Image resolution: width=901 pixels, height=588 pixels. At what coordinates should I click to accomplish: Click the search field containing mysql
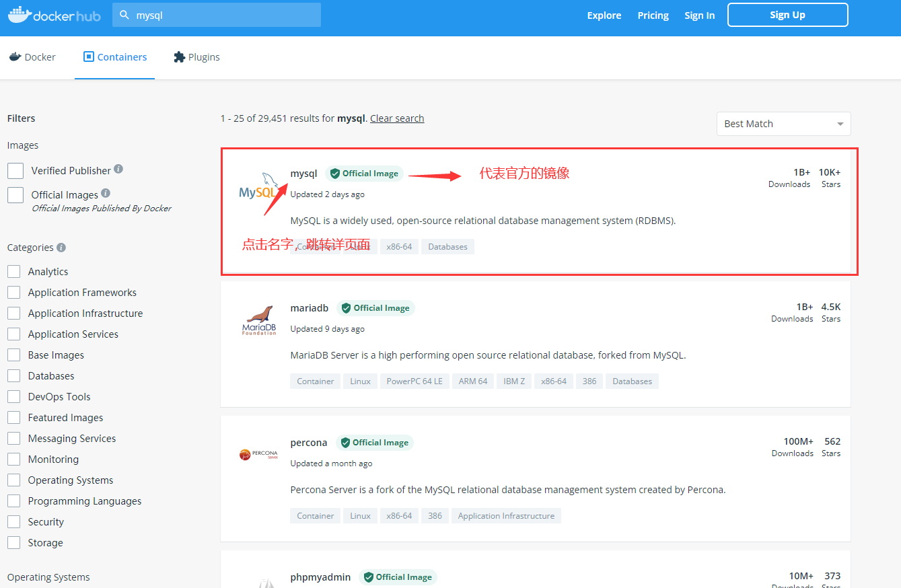[222, 15]
